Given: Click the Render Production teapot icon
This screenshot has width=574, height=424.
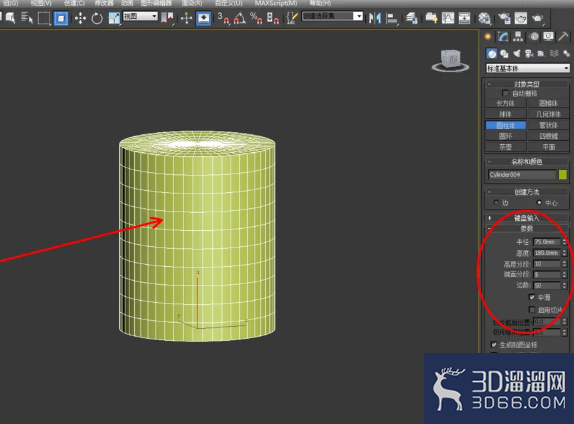Looking at the screenshot, I should coord(537,18).
